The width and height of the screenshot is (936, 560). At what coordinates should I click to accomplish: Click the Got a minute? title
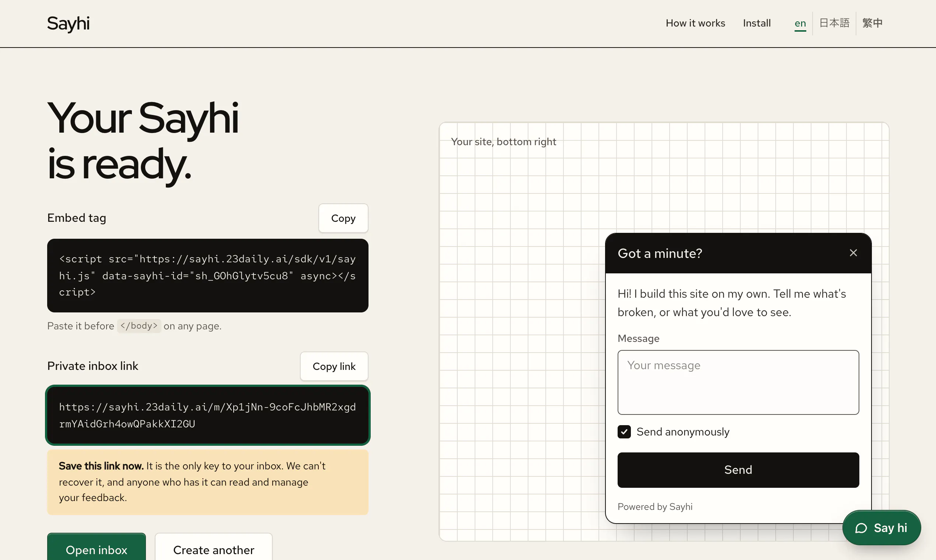tap(660, 253)
